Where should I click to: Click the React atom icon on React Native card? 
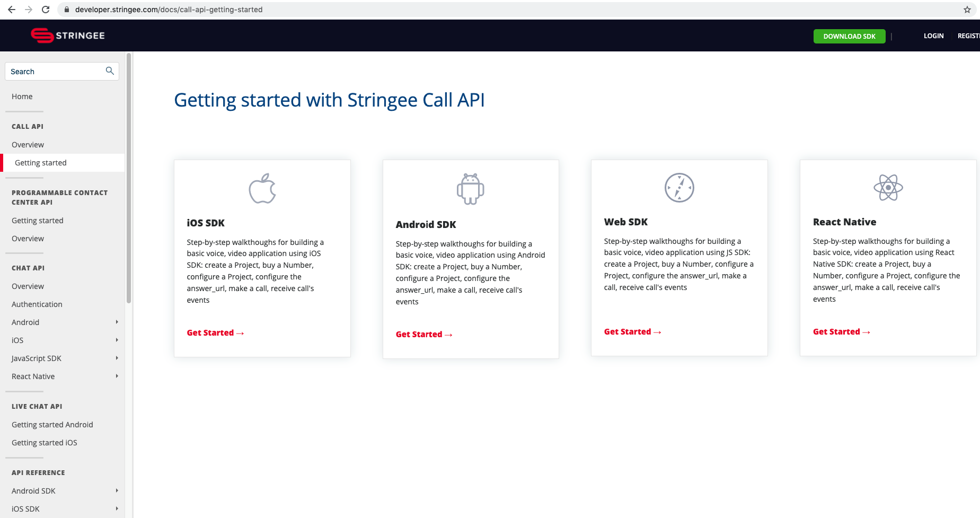(888, 188)
